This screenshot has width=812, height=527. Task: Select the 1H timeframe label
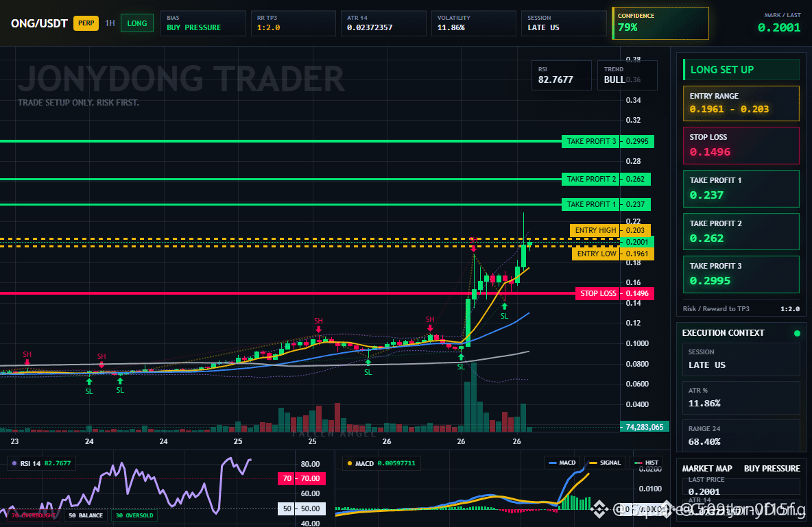click(x=110, y=23)
